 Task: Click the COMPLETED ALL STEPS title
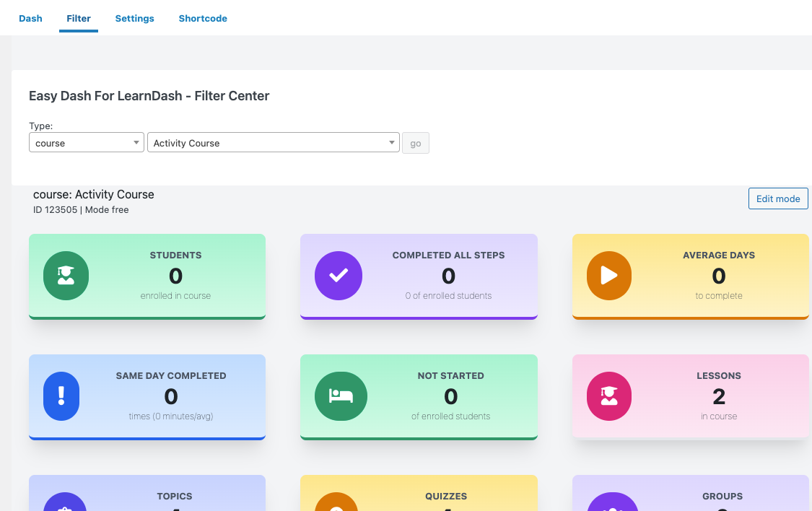point(448,255)
